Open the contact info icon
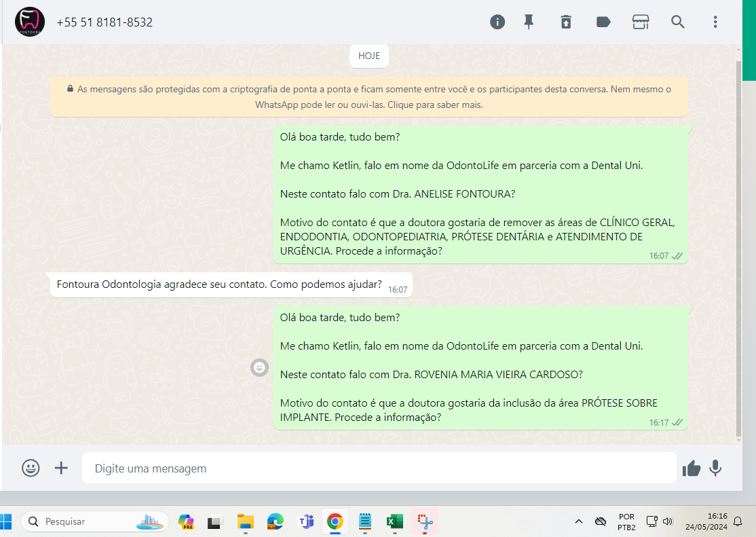 coord(497,22)
